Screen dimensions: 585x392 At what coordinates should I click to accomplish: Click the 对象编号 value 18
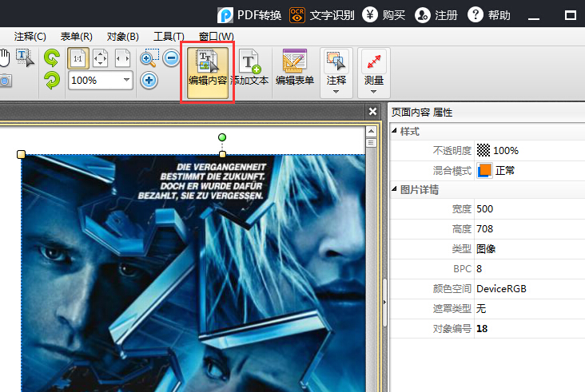tap(482, 329)
